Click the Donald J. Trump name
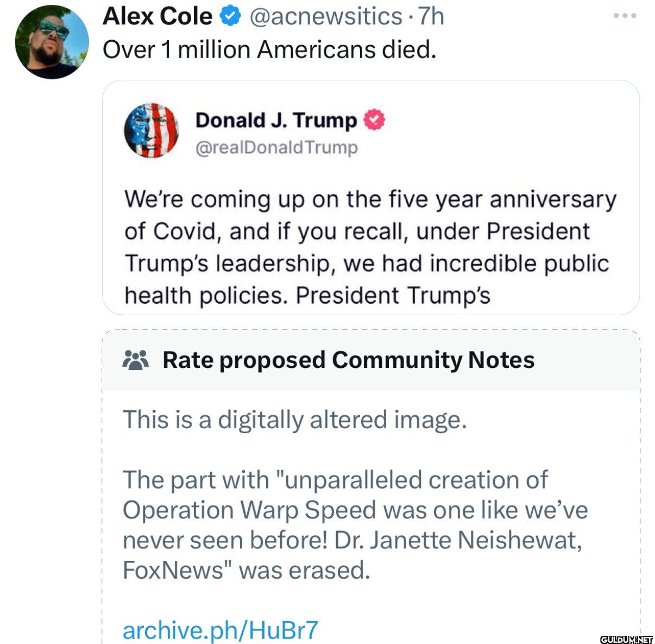 click(x=276, y=120)
